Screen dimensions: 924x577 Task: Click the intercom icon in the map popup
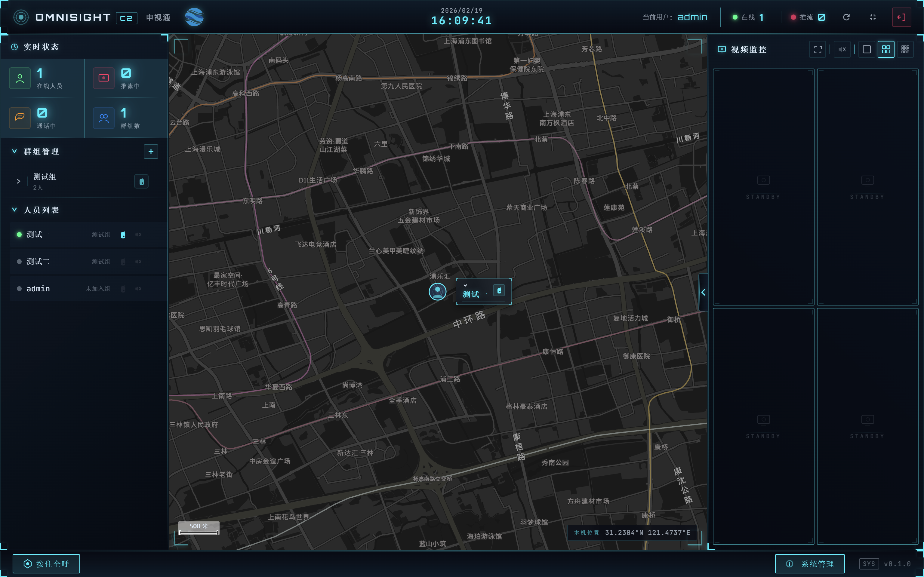click(499, 290)
